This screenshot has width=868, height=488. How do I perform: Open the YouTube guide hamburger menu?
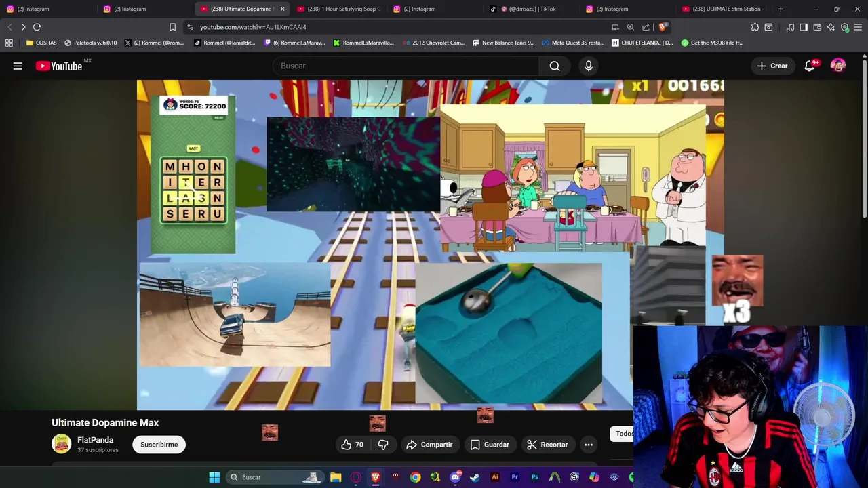pos(18,66)
